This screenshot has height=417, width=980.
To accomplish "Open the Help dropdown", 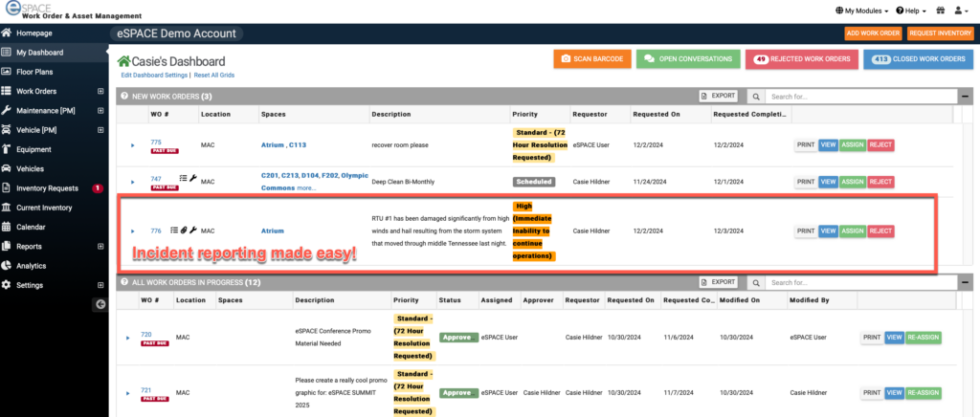I will 911,11.
